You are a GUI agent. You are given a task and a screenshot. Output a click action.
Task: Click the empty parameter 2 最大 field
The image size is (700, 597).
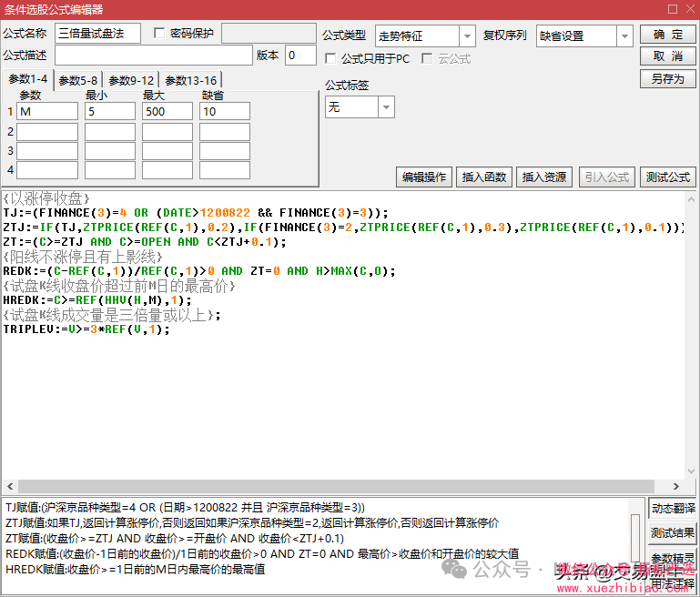click(167, 132)
